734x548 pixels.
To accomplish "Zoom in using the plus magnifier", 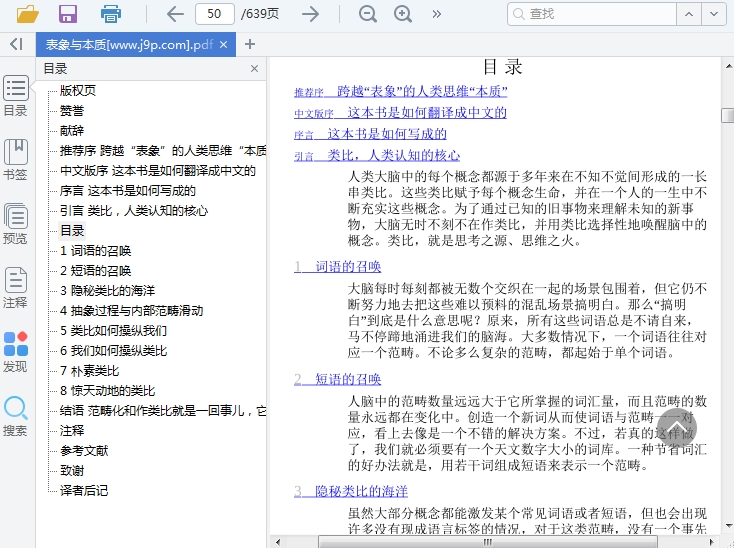I will click(403, 14).
